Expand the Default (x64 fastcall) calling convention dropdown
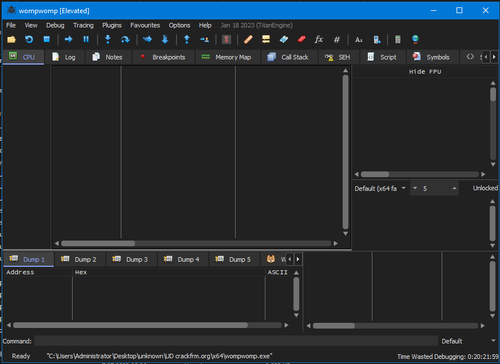This screenshot has width=500, height=364. point(380,189)
